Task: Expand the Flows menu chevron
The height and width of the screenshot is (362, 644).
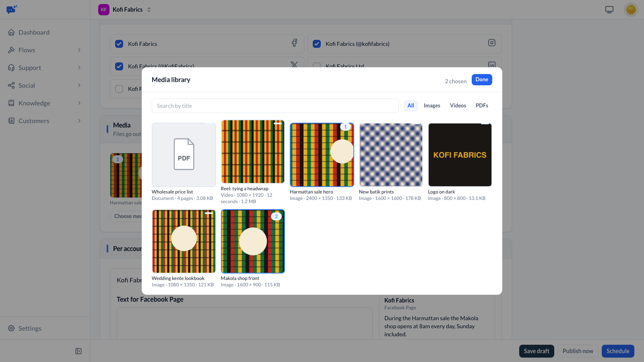Action: tap(79, 50)
